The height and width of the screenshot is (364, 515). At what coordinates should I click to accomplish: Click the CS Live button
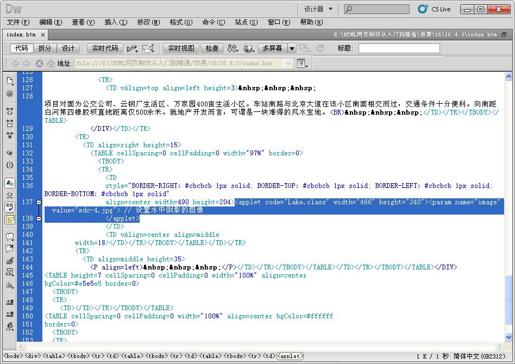(x=434, y=9)
